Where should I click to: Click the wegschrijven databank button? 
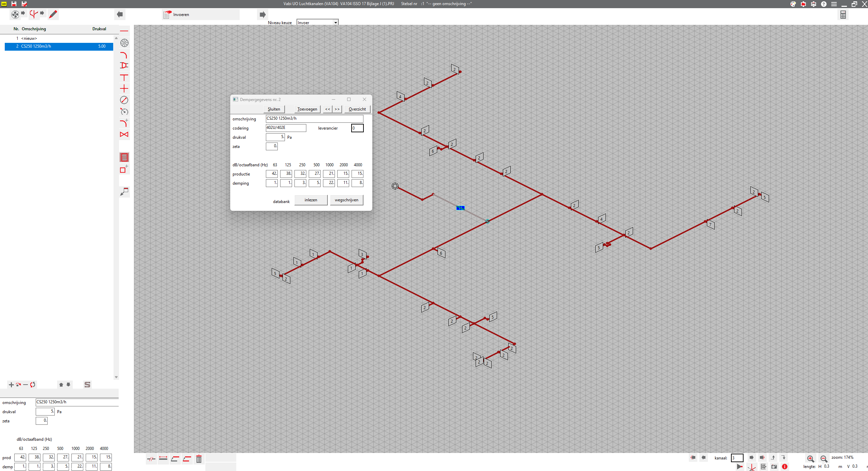346,200
